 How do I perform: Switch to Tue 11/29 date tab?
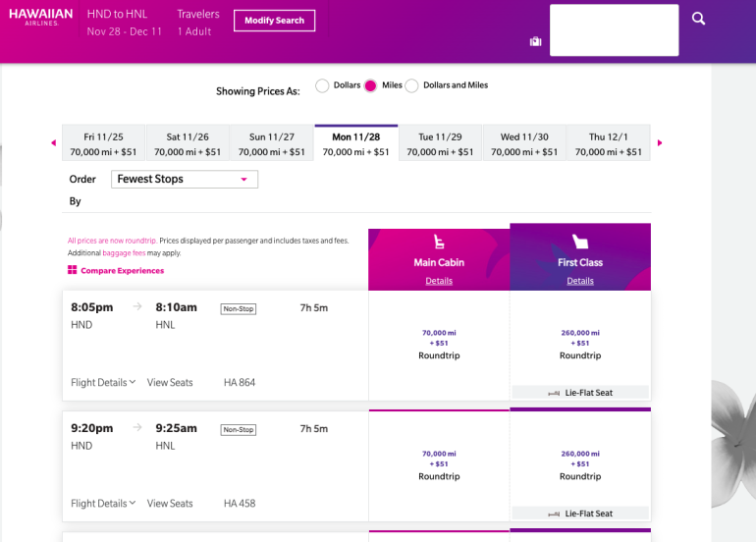pyautogui.click(x=440, y=144)
